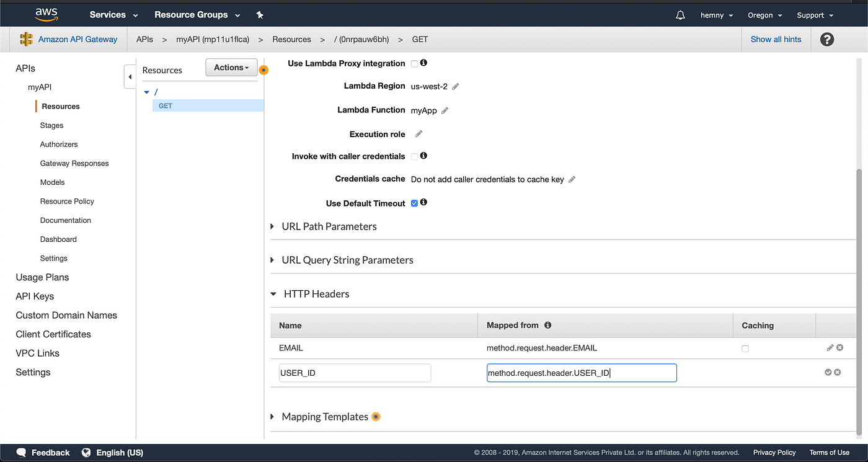
Task: Disable Use Default Timeout
Action: (x=414, y=203)
